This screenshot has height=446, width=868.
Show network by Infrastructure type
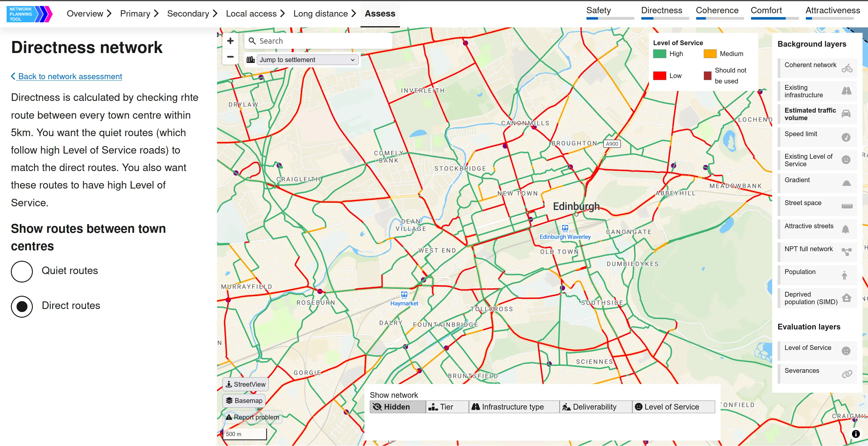(514, 407)
